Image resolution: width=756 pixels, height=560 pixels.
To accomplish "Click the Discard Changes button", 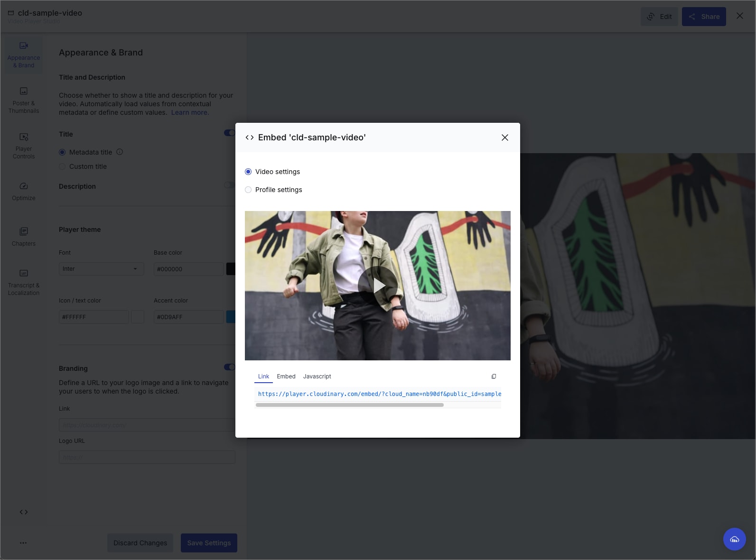I will [x=140, y=543].
